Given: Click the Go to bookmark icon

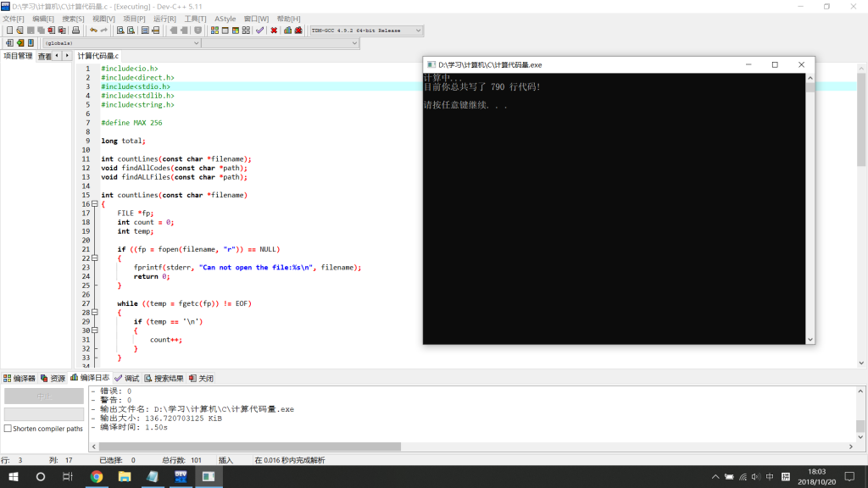Looking at the screenshot, I should click(31, 43).
